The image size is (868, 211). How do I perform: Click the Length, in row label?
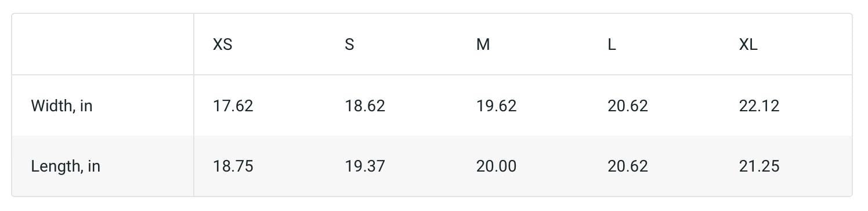[x=66, y=166]
